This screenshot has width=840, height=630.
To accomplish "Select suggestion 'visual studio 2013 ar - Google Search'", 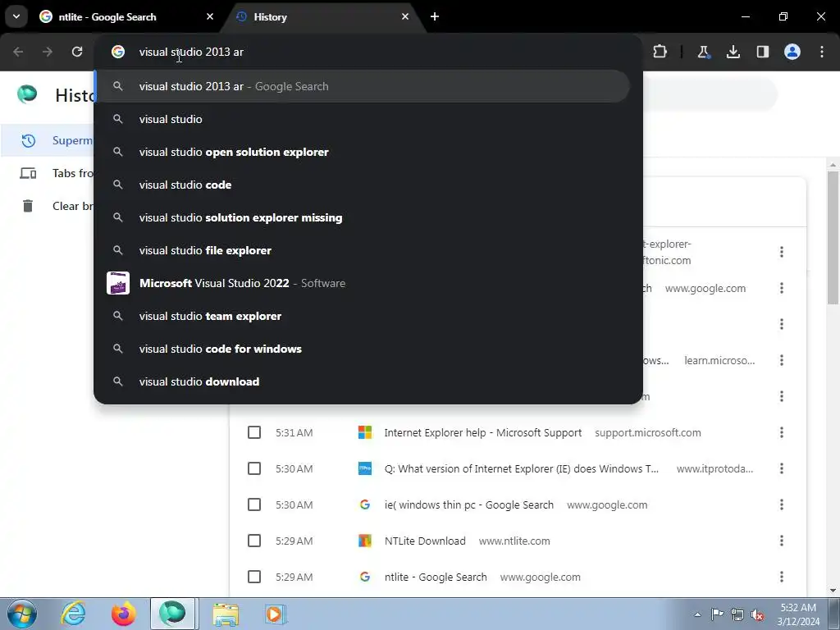I will [362, 86].
